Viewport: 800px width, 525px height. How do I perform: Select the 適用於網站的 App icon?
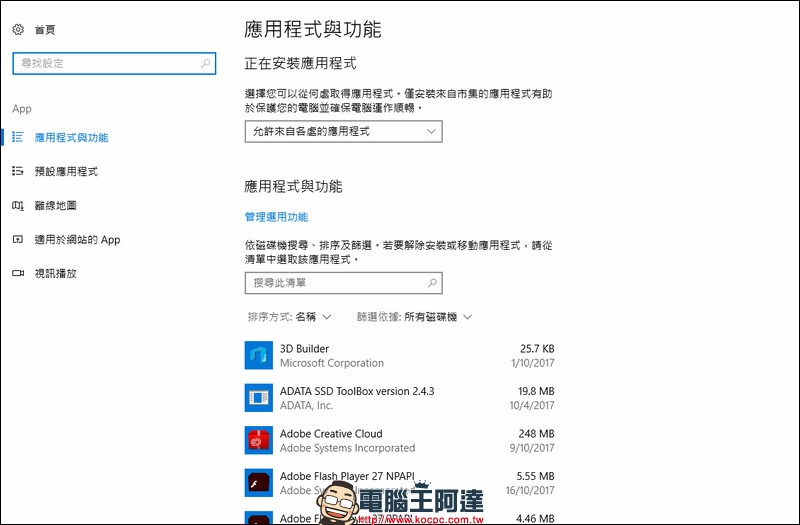18,239
